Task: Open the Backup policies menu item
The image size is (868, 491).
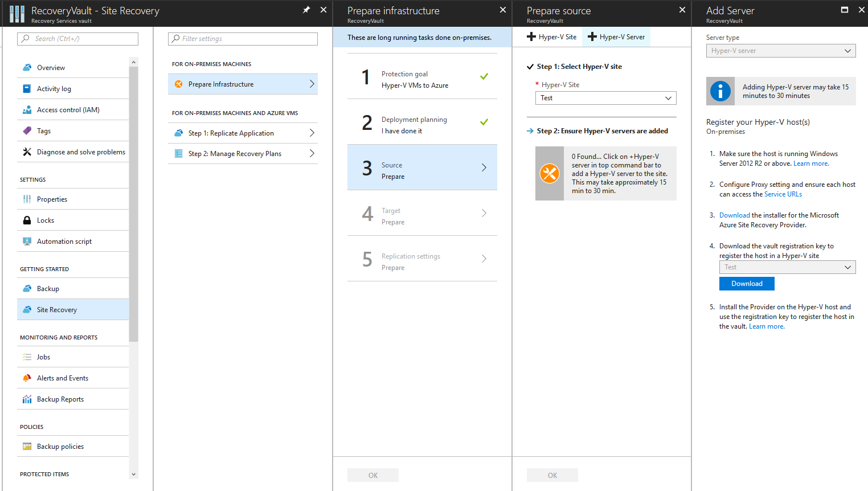Action: (x=73, y=447)
